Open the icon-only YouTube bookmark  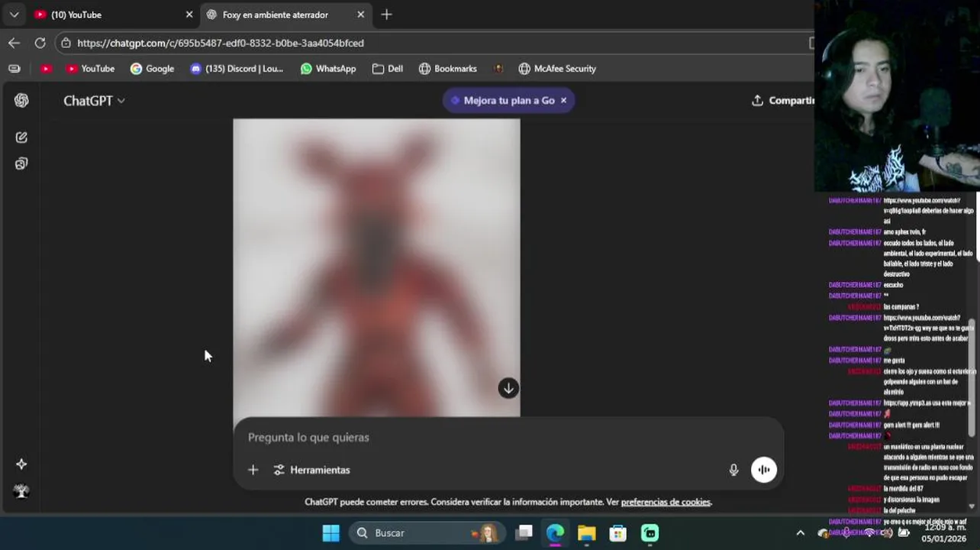tap(47, 69)
